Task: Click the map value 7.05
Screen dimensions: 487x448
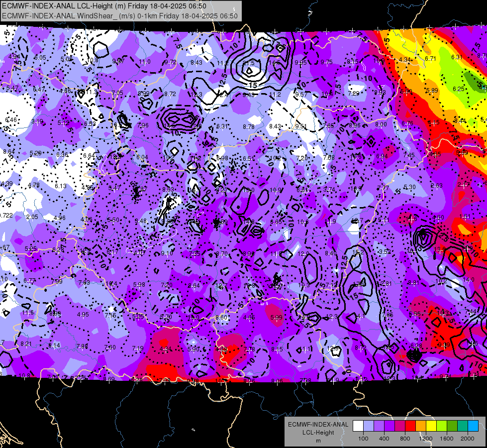Action: tap(118, 93)
